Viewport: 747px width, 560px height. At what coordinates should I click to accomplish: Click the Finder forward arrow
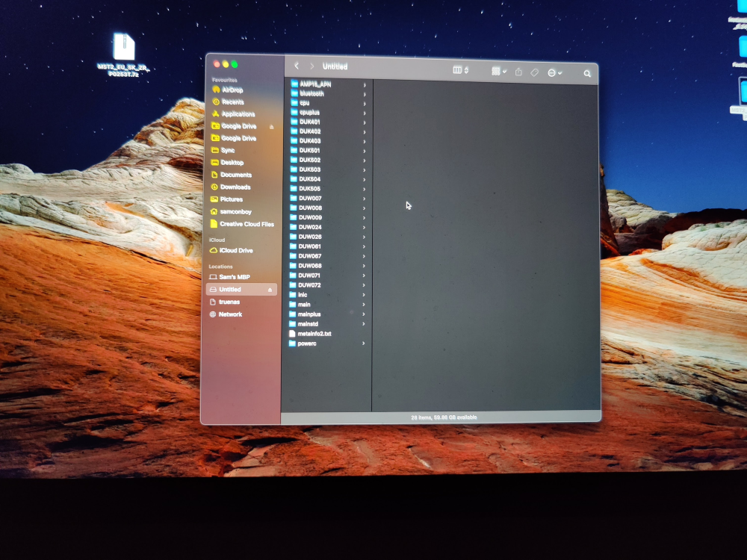[x=312, y=66]
